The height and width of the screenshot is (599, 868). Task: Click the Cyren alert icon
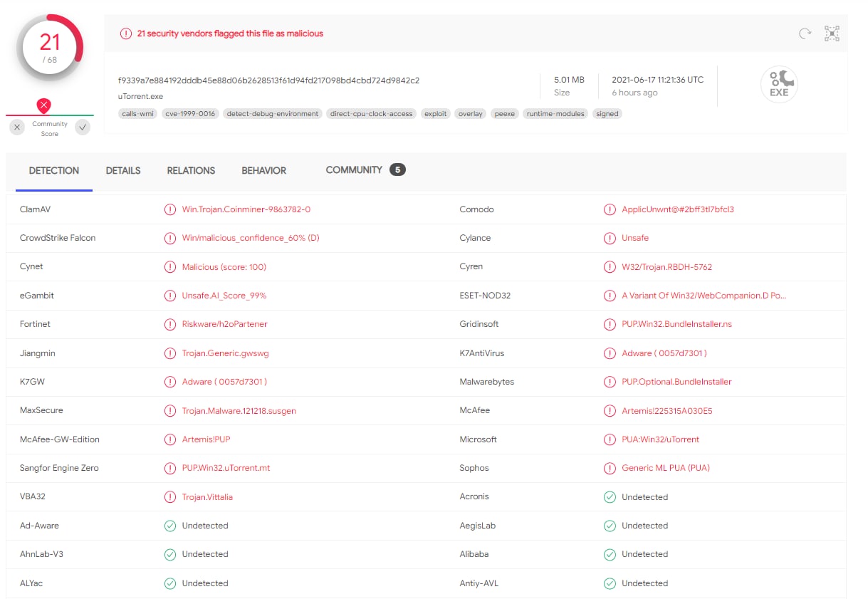(610, 267)
